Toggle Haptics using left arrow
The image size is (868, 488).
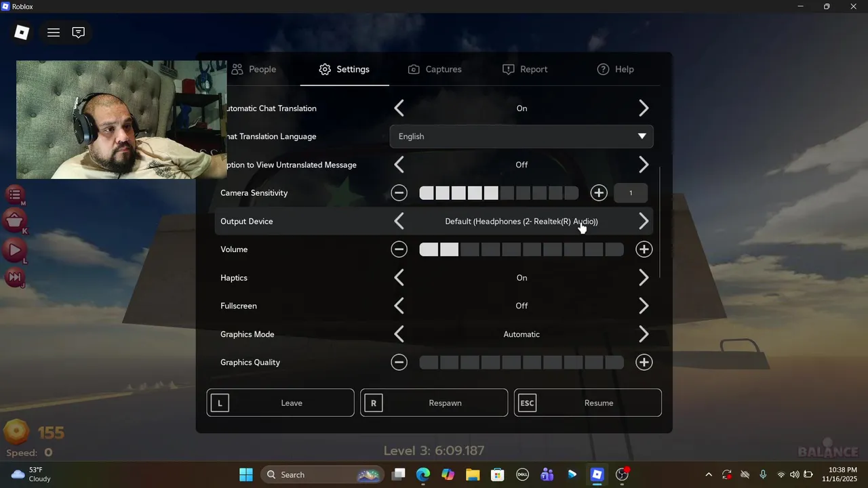click(399, 278)
